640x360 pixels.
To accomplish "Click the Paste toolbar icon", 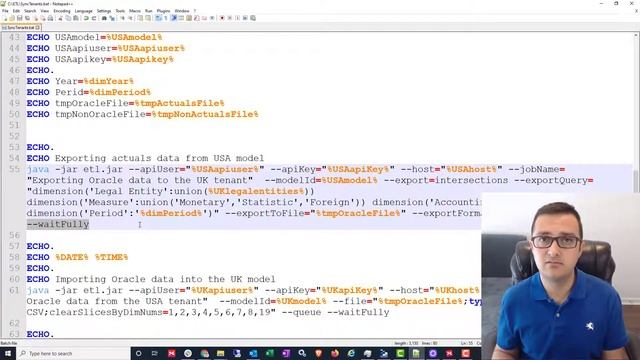I will 76,18.
